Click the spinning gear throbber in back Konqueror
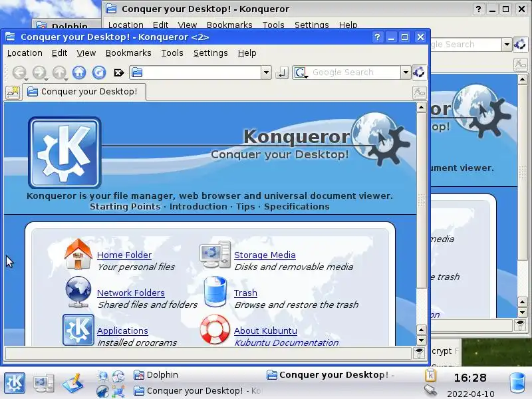 coord(520,45)
